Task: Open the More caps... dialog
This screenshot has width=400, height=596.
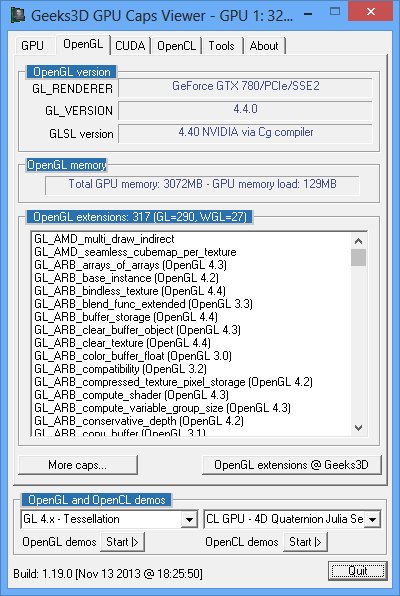Action: tap(78, 464)
